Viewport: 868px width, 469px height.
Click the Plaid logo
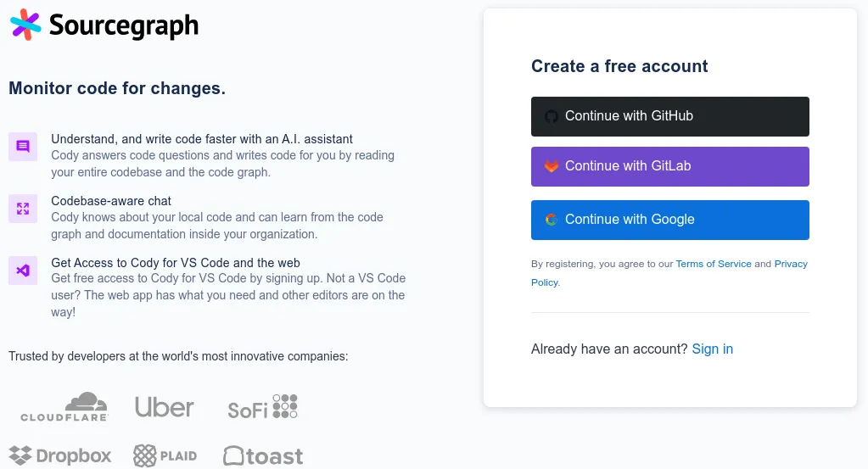pyautogui.click(x=165, y=455)
